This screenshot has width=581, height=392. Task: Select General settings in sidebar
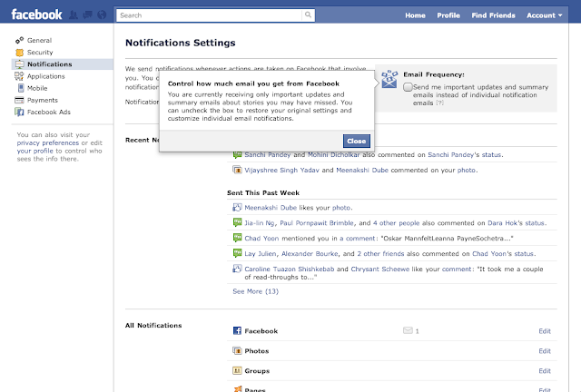pos(39,40)
